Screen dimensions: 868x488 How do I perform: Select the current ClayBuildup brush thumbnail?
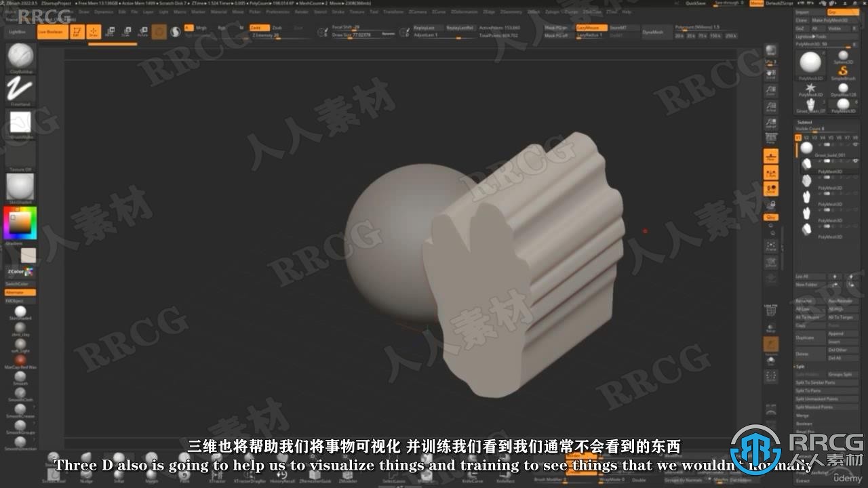(x=20, y=56)
